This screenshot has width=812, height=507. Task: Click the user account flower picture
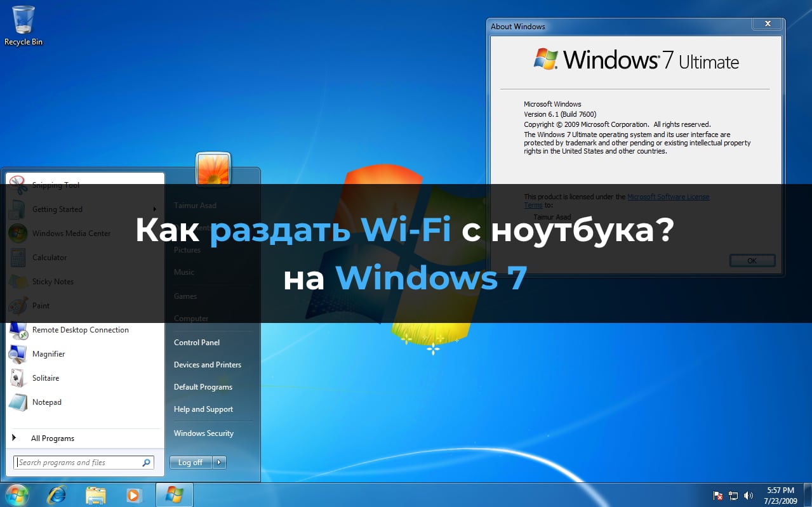213,169
